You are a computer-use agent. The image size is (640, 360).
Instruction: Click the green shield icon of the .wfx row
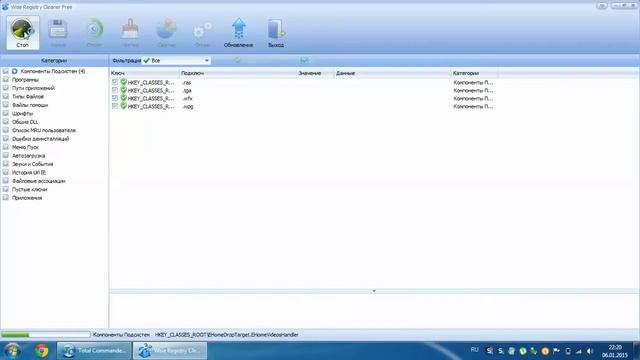pos(124,98)
